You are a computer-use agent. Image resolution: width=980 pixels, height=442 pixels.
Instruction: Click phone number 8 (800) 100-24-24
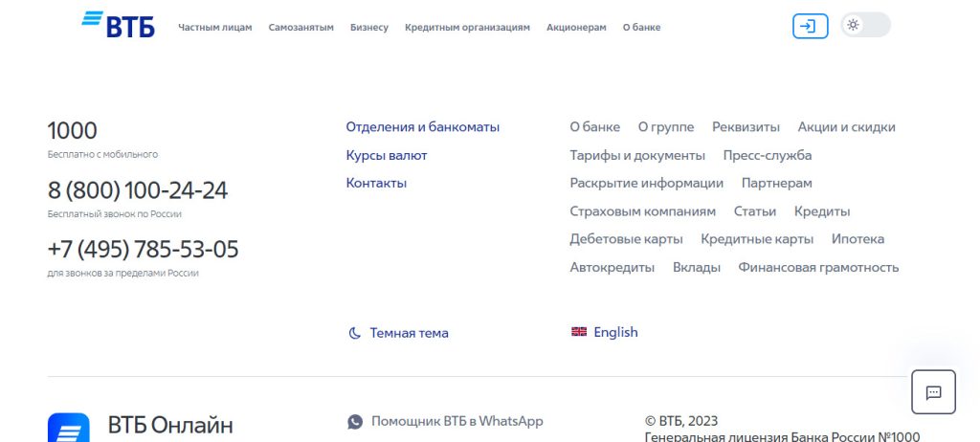tap(138, 190)
